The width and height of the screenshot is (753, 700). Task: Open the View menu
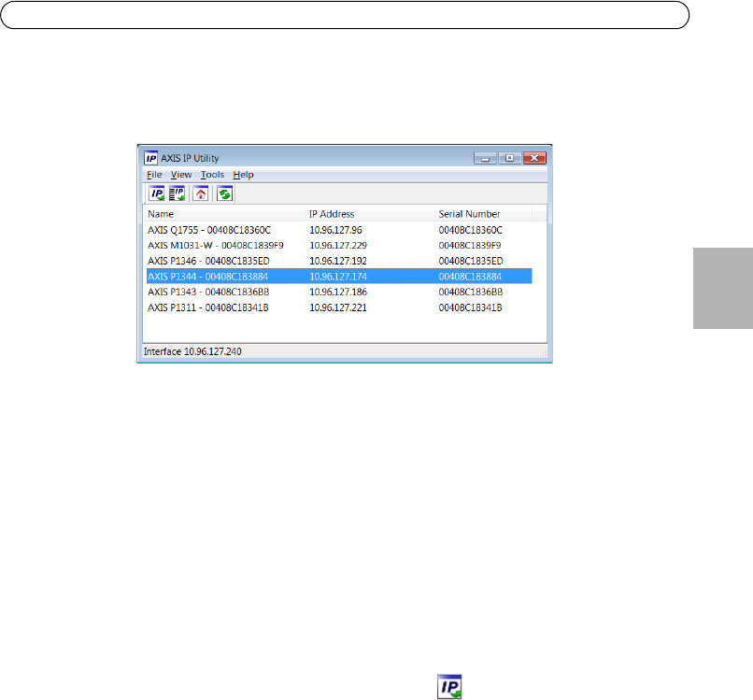click(181, 175)
